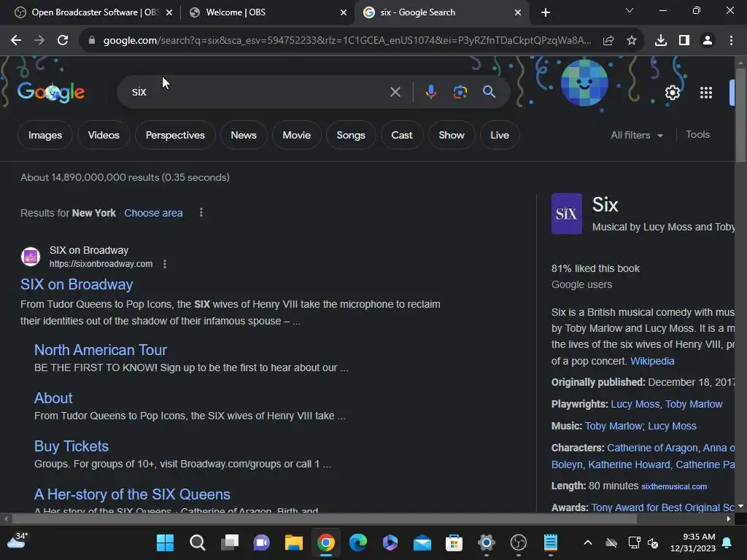Bookmark this page with the star
747x560 pixels.
click(631, 41)
